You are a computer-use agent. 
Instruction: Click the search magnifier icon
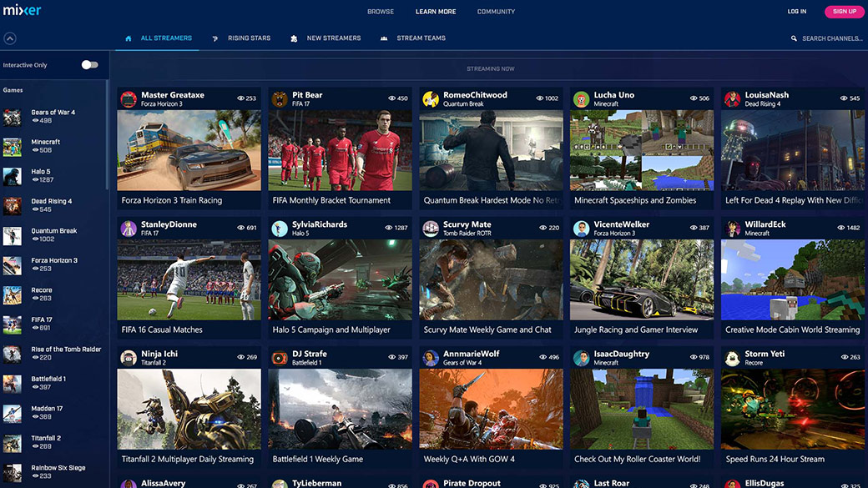794,38
